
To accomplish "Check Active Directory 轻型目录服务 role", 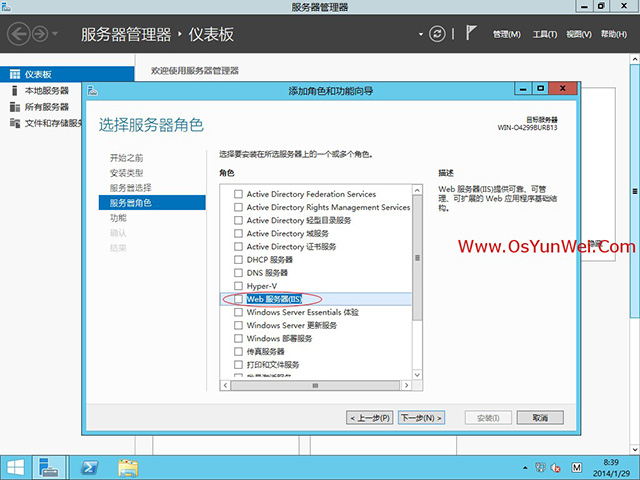I will (x=238, y=220).
